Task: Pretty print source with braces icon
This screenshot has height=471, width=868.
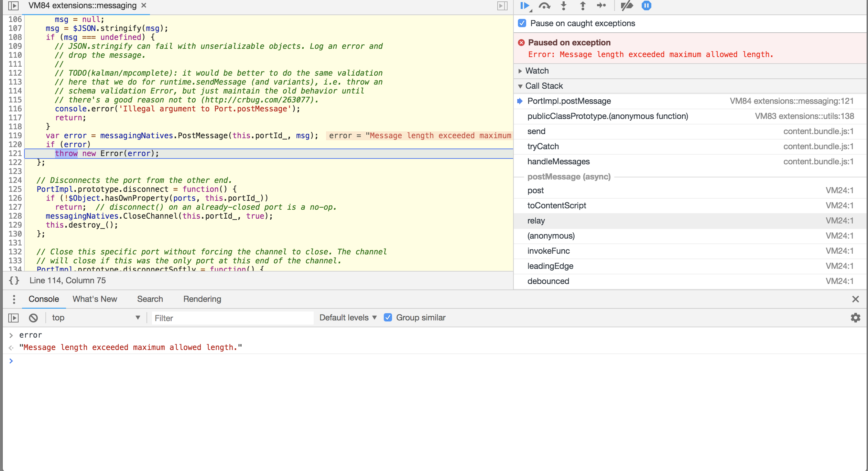Action: (x=14, y=281)
